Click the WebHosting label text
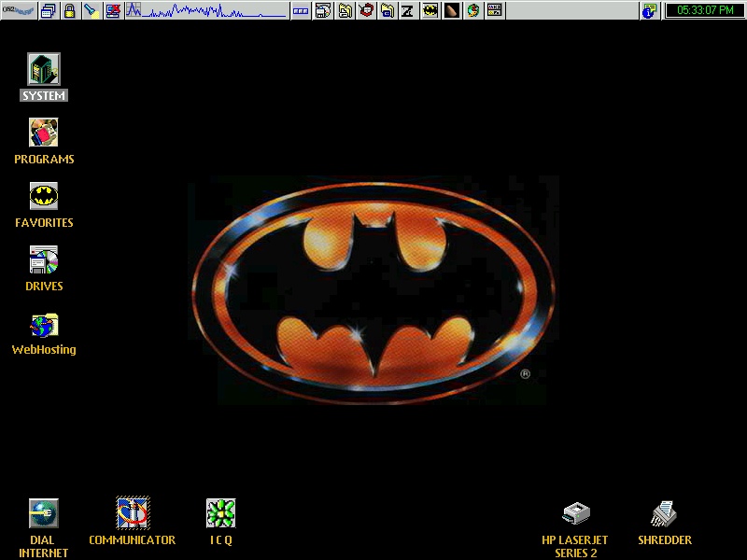The image size is (747, 560). (44, 349)
